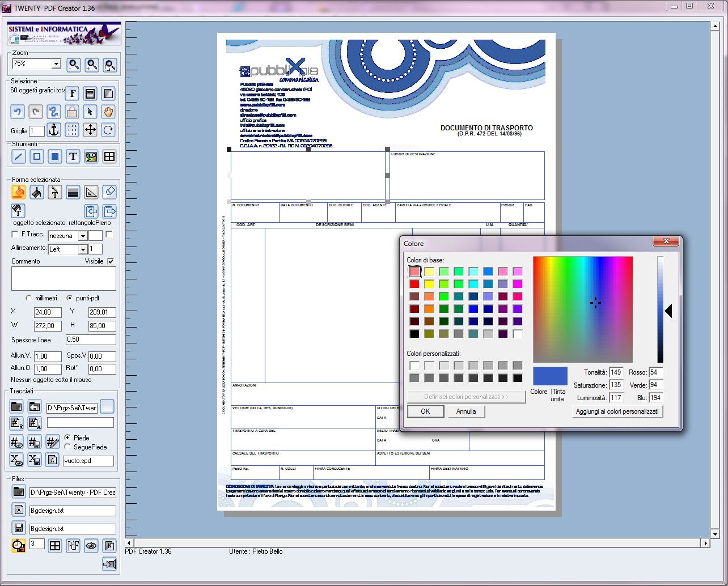This screenshot has width=728, height=586.
Task: Click Aggiungi ai colori personalizzati
Action: tap(617, 411)
